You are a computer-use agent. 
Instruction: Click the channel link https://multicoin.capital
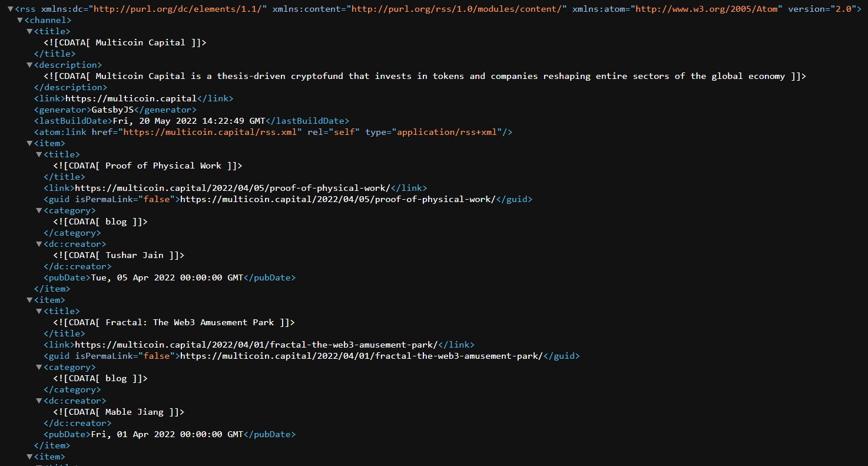131,98
